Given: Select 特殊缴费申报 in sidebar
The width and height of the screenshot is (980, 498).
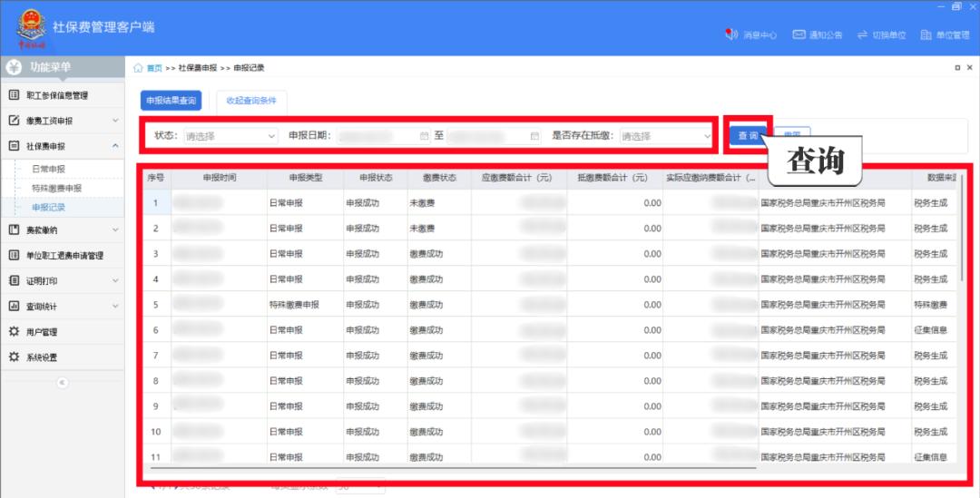Looking at the screenshot, I should 56,189.
